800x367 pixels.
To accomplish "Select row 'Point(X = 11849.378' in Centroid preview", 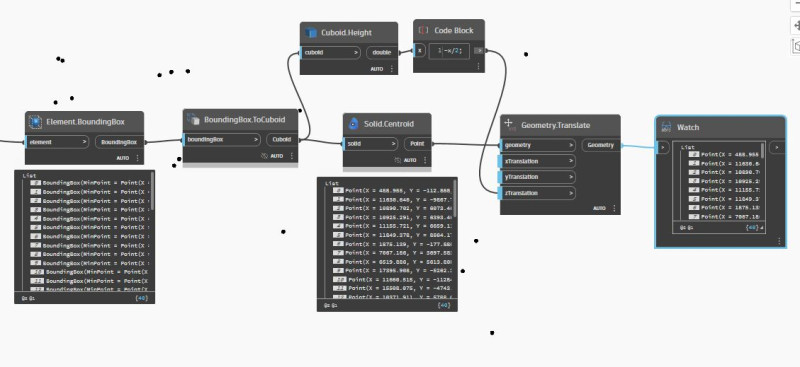I will tap(392, 235).
